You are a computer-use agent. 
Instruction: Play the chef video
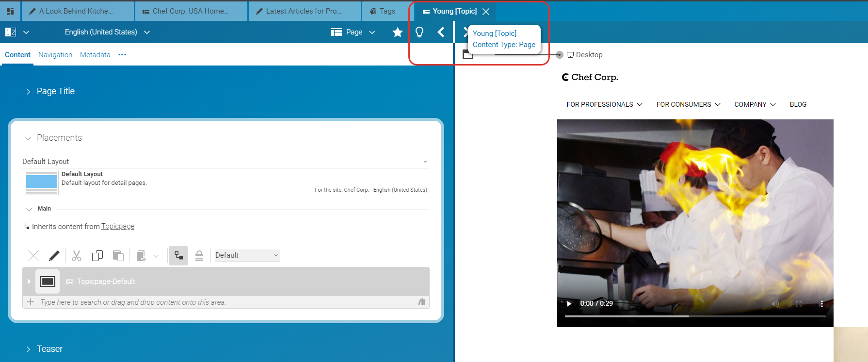569,303
